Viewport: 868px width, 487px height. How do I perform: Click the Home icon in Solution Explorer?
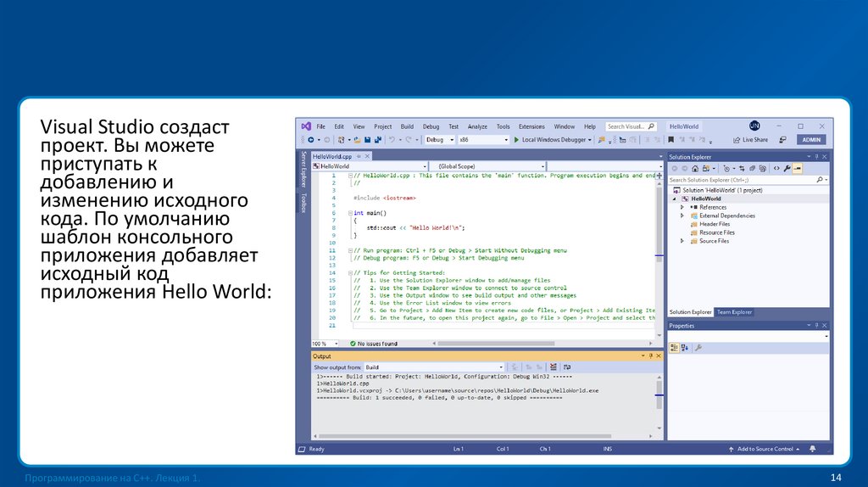coord(695,169)
